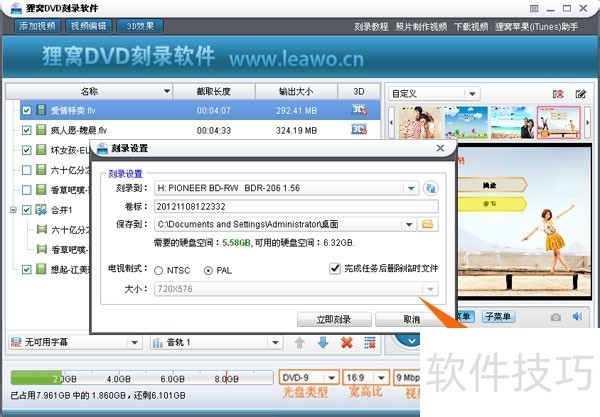The image size is (600, 417).
Task: Open the 无可用字幕 subtitle dropdown
Action: 135,343
